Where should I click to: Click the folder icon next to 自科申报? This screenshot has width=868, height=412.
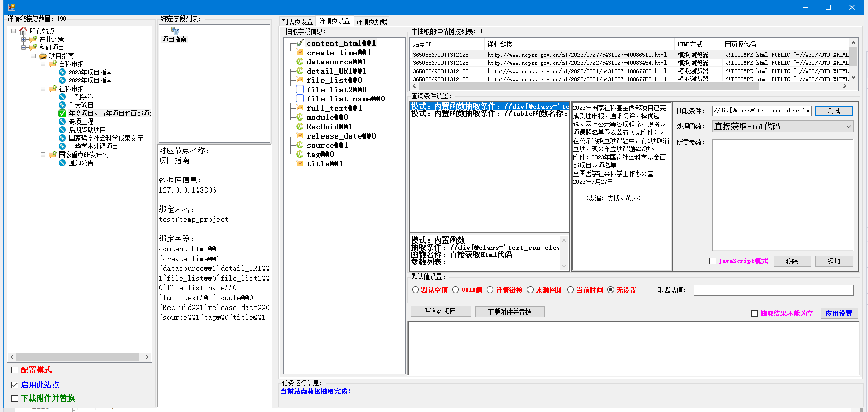pos(53,64)
